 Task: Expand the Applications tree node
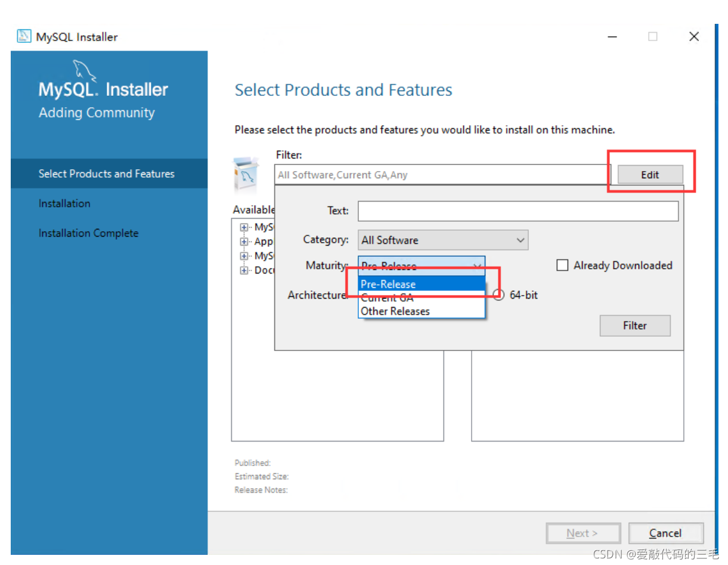244,241
